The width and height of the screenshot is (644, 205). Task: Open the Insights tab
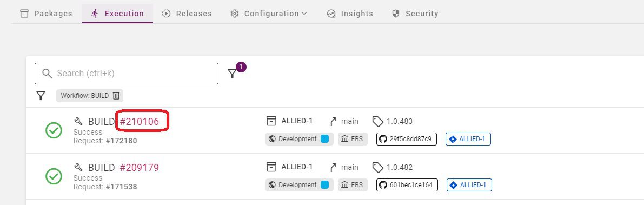(350, 14)
